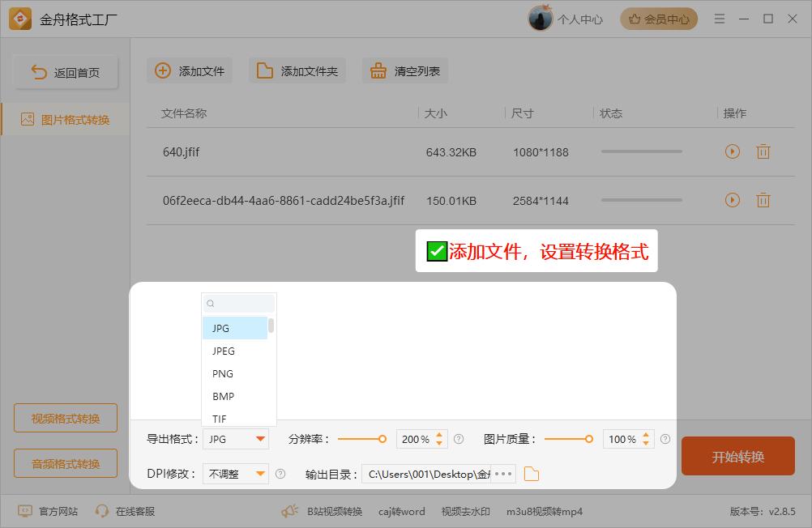Click the image quality help icon
Image resolution: width=812 pixels, height=528 pixels.
tap(665, 439)
